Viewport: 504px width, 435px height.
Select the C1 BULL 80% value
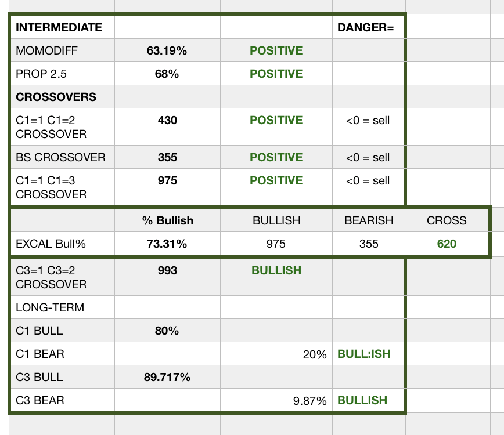click(x=167, y=331)
